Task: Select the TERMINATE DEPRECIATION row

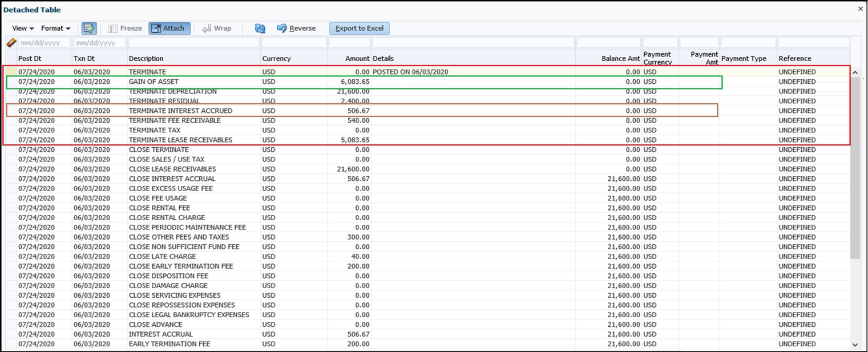Action: tap(427, 91)
